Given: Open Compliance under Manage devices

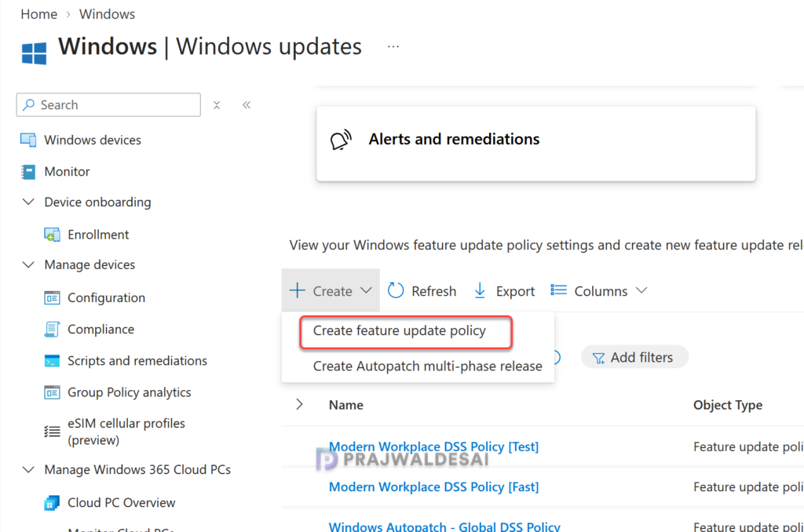Looking at the screenshot, I should pos(100,329).
